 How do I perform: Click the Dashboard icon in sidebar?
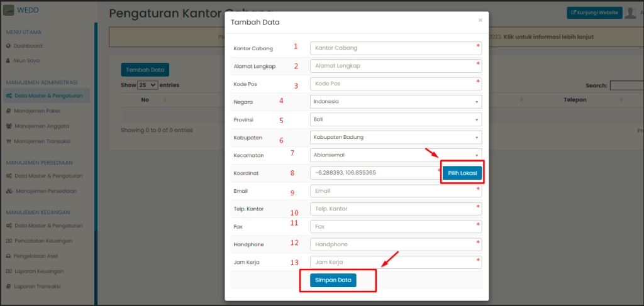coord(8,46)
